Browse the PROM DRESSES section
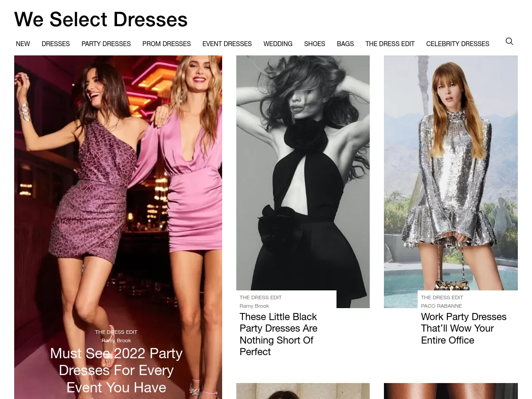Viewport: 532px width, 399px height. tap(166, 44)
